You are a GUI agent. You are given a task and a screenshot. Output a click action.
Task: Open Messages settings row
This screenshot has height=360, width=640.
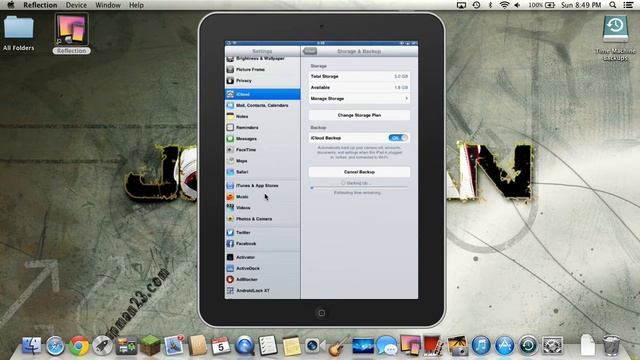click(262, 138)
